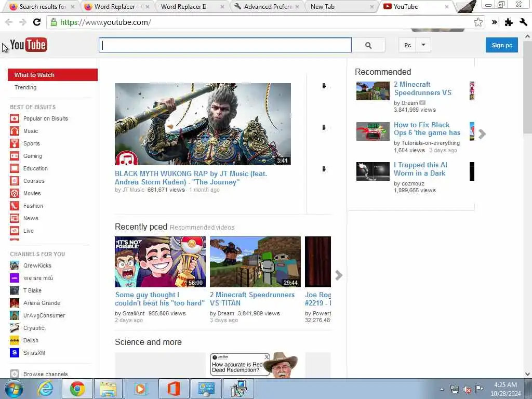Open Some guy thought I couldn't beat link
Image resolution: width=532 pixels, height=399 pixels.
(x=160, y=299)
